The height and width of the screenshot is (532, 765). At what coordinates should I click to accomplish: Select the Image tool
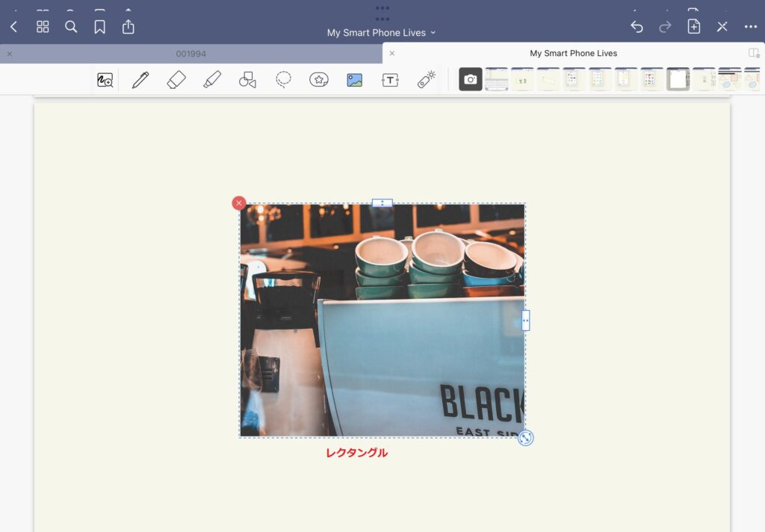coord(355,80)
